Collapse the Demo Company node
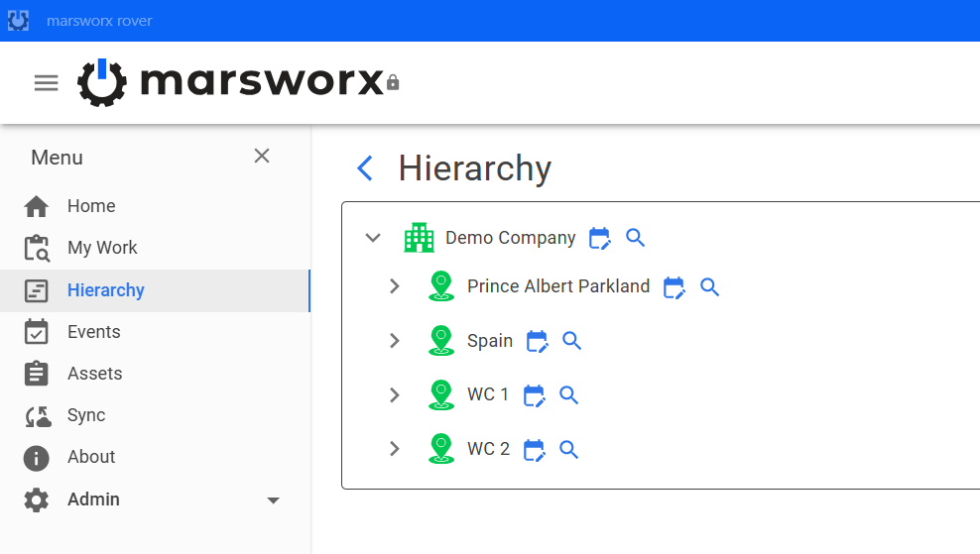The width and height of the screenshot is (980, 554). click(x=373, y=238)
